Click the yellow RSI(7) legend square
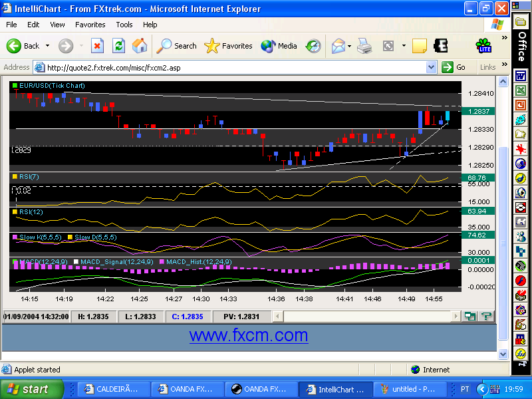This screenshot has height=399, width=532. (x=15, y=176)
